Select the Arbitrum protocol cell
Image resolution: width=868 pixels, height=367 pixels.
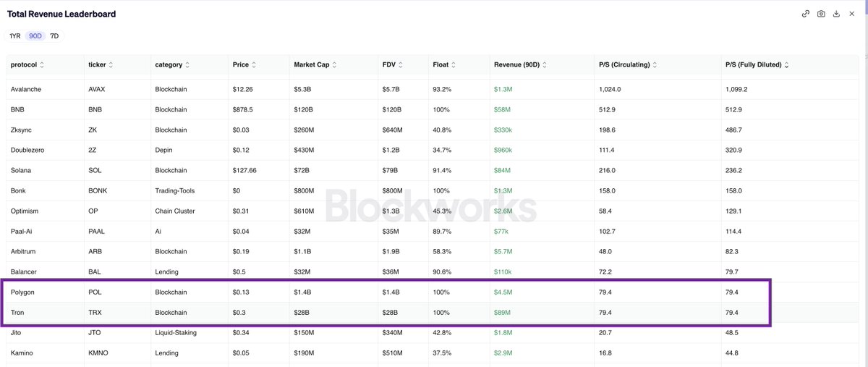[x=24, y=251]
